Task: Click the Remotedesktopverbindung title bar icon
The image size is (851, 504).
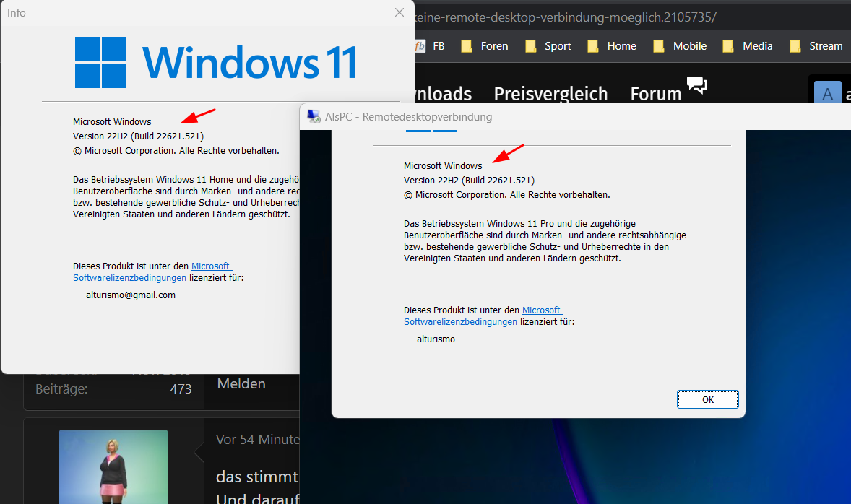Action: pos(314,117)
